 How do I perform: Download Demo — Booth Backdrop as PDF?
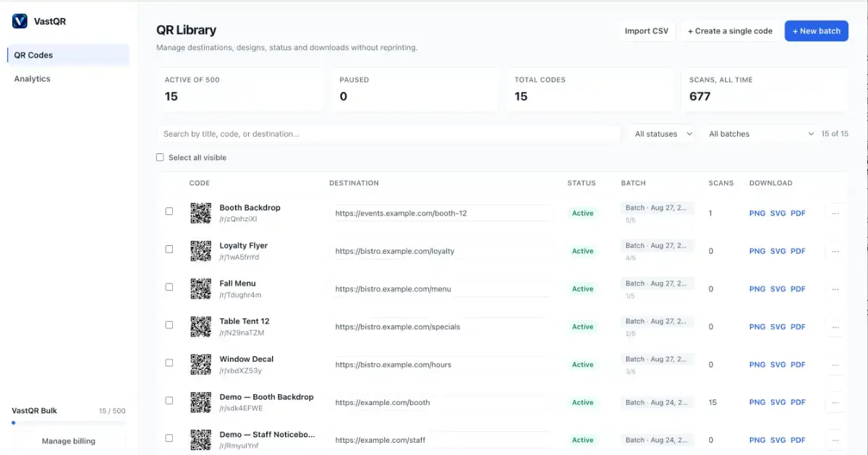click(x=798, y=402)
